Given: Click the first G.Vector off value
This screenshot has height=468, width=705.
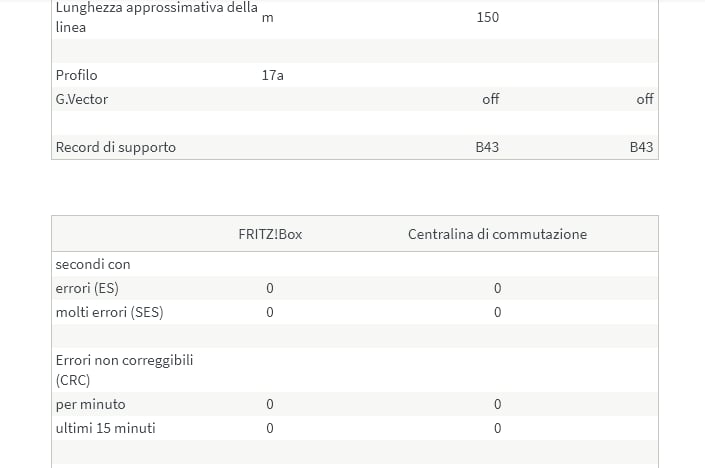Looking at the screenshot, I should tap(491, 99).
